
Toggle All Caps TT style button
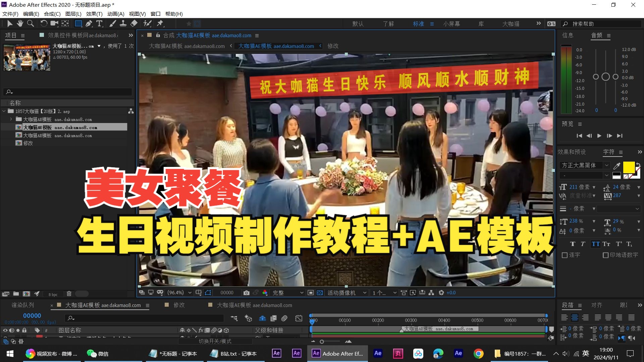pos(596,244)
